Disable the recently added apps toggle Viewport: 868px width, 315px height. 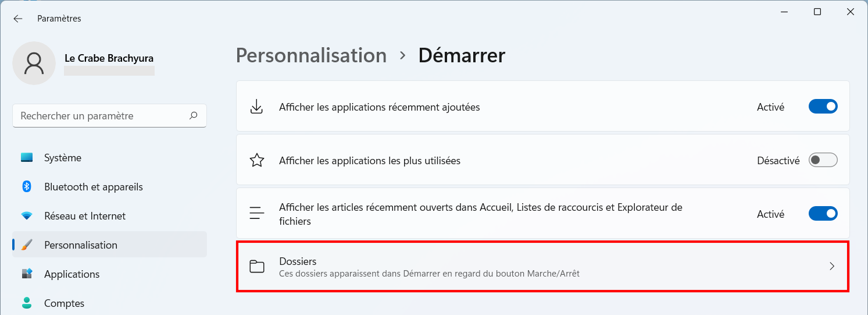pyautogui.click(x=823, y=107)
